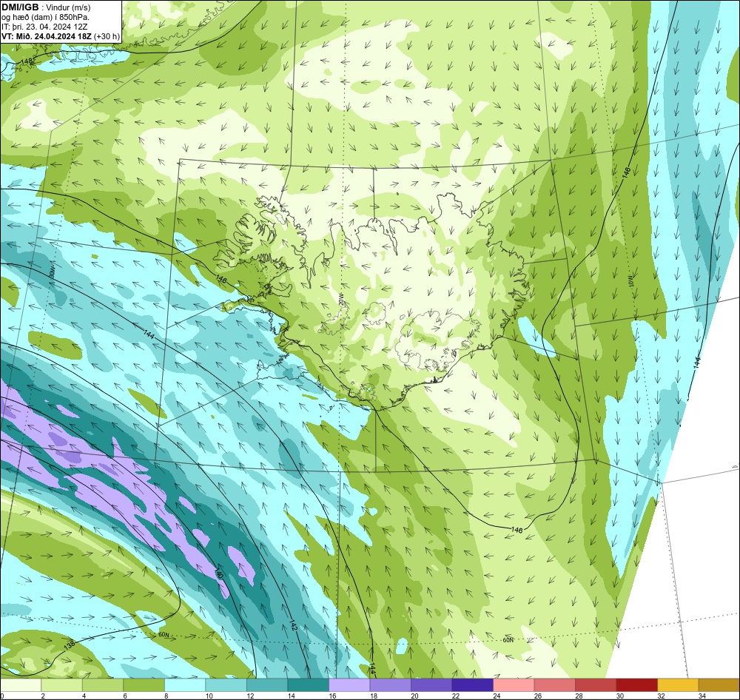Click the '20W' longitude label over Iceland
This screenshot has width=740, height=700.
pos(342,299)
